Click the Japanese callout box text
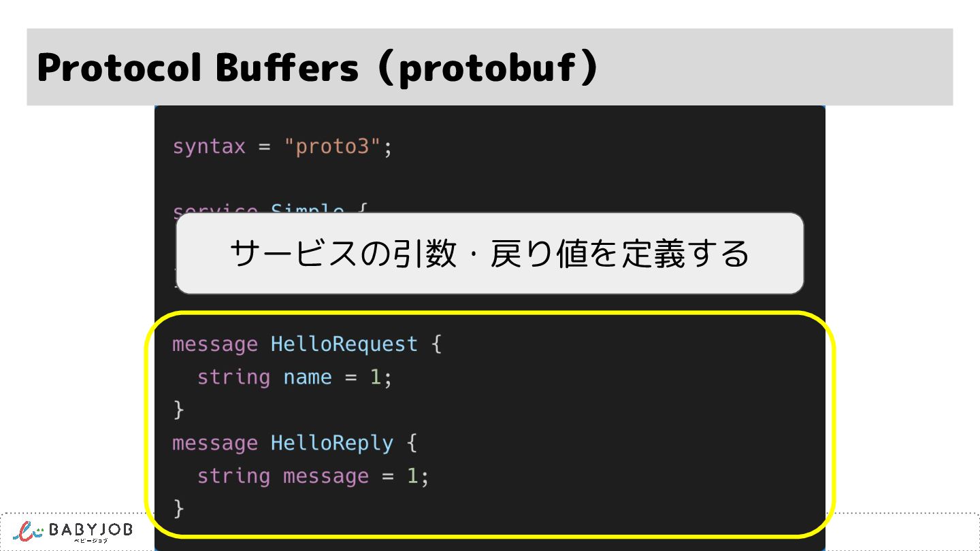The image size is (980, 551). pyautogui.click(x=489, y=254)
